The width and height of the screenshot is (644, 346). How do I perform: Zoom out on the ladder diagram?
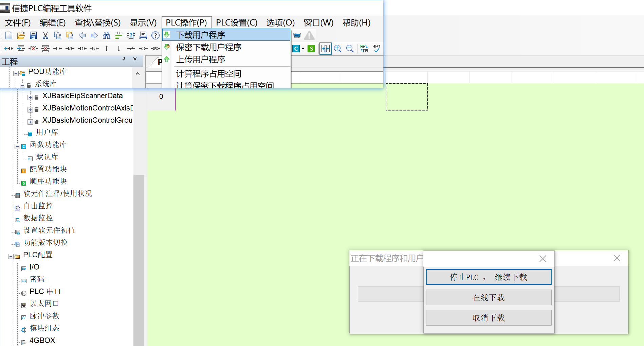(350, 49)
